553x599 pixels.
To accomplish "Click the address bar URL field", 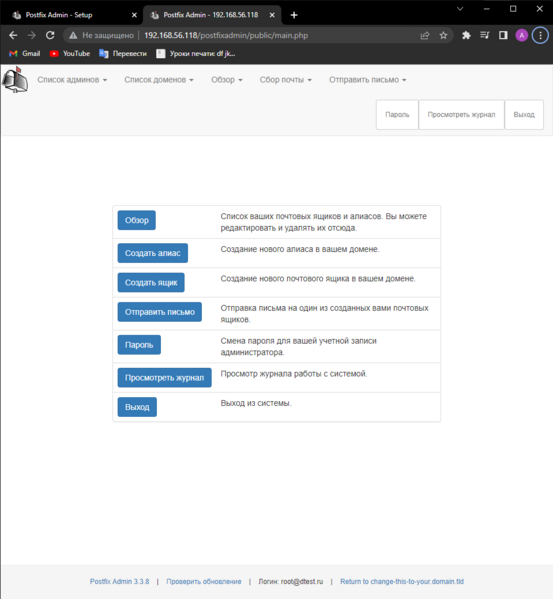I will (244, 36).
